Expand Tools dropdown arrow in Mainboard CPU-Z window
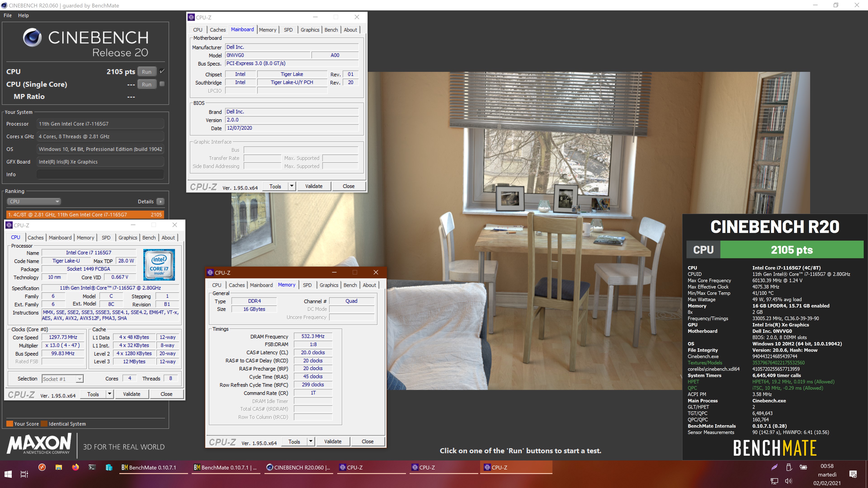The image size is (868, 488). click(x=292, y=186)
